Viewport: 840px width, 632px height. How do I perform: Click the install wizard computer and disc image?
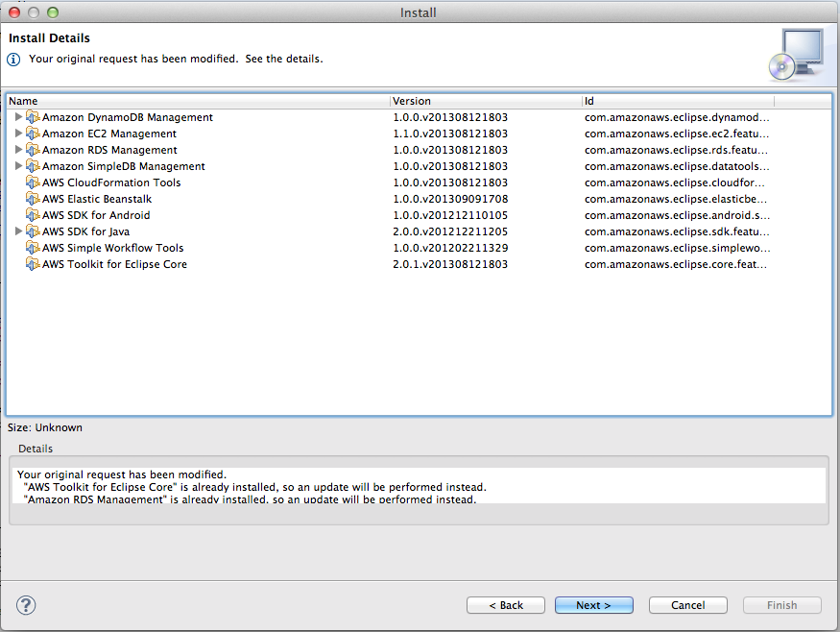click(x=797, y=55)
